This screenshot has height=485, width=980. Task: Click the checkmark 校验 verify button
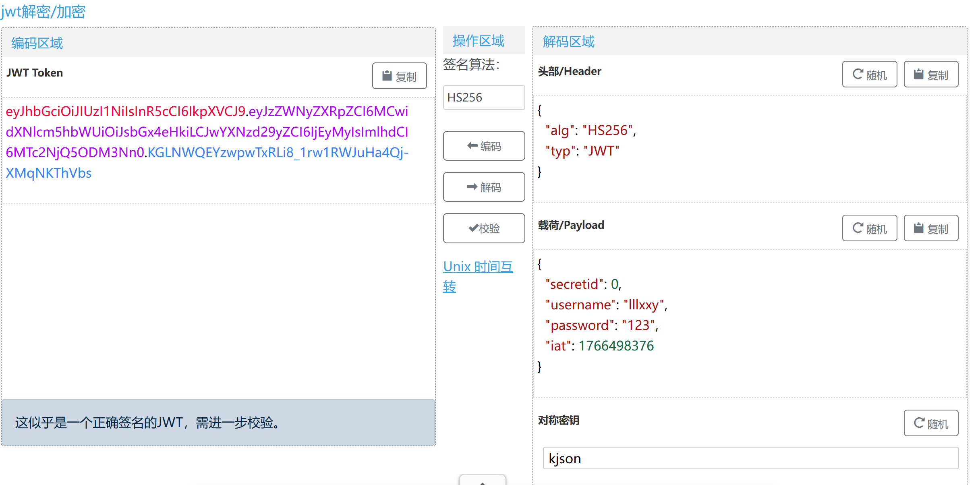484,228
